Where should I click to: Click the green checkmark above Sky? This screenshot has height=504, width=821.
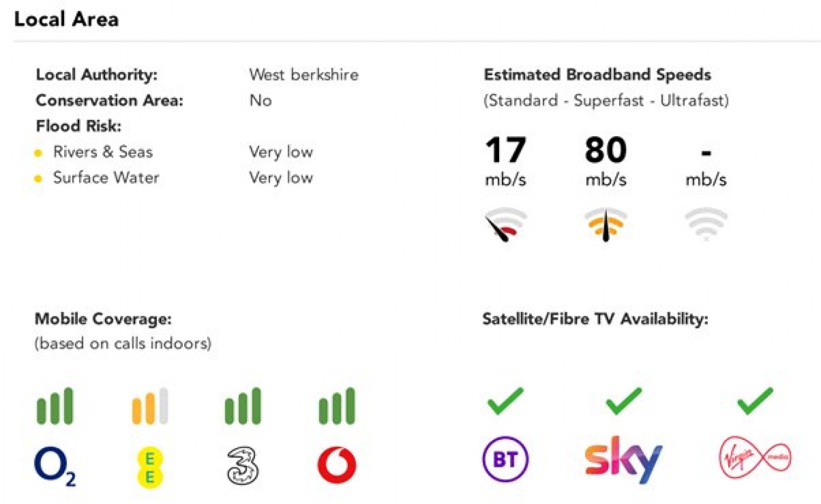623,401
